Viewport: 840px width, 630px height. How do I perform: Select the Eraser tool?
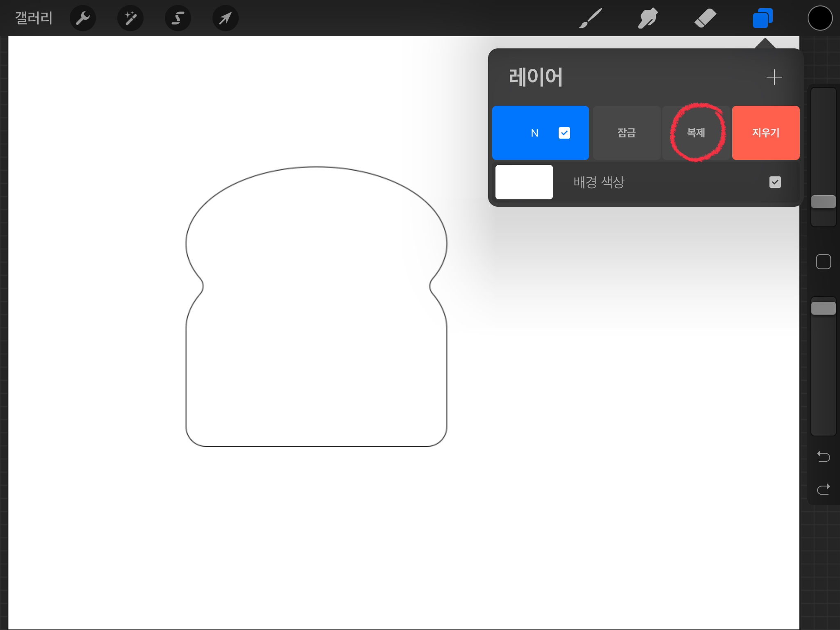tap(705, 18)
